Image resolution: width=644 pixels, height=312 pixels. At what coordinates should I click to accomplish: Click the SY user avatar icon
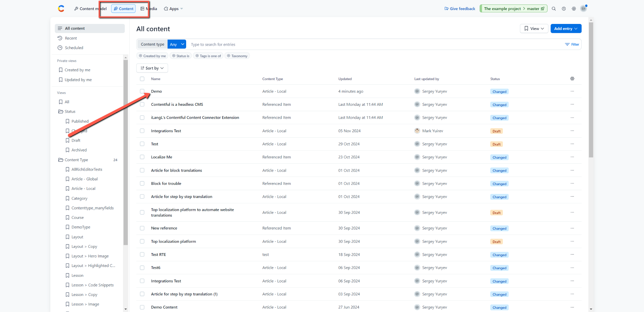coord(584,9)
